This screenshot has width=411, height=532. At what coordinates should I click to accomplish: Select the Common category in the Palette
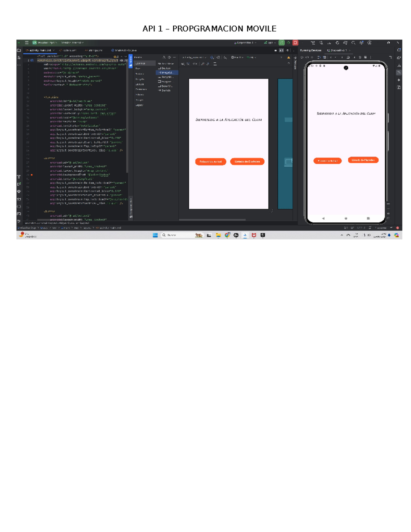point(140,63)
